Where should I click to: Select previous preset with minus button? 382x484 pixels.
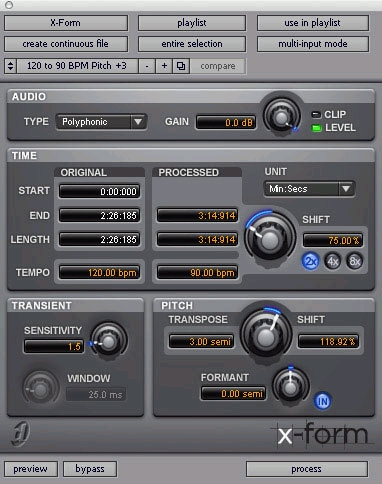pos(147,66)
